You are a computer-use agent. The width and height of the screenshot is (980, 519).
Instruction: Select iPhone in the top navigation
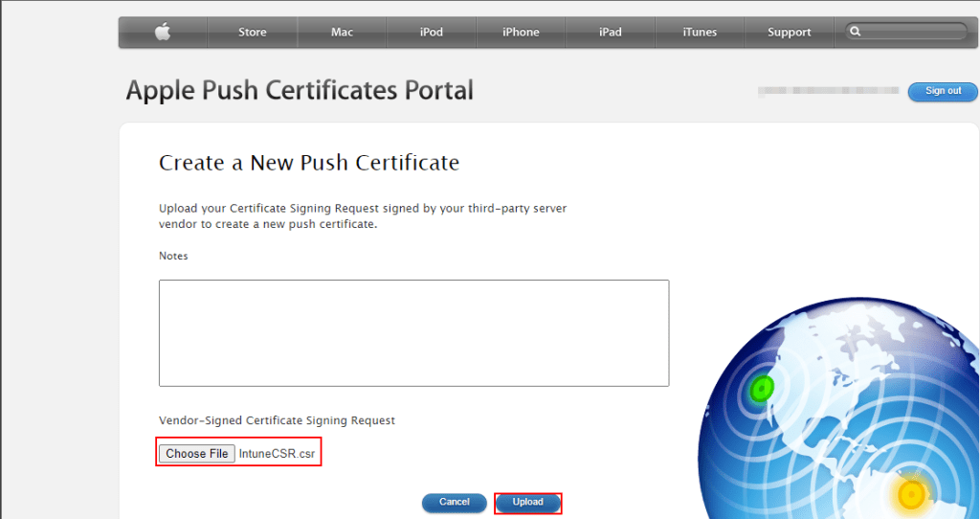[x=521, y=33]
